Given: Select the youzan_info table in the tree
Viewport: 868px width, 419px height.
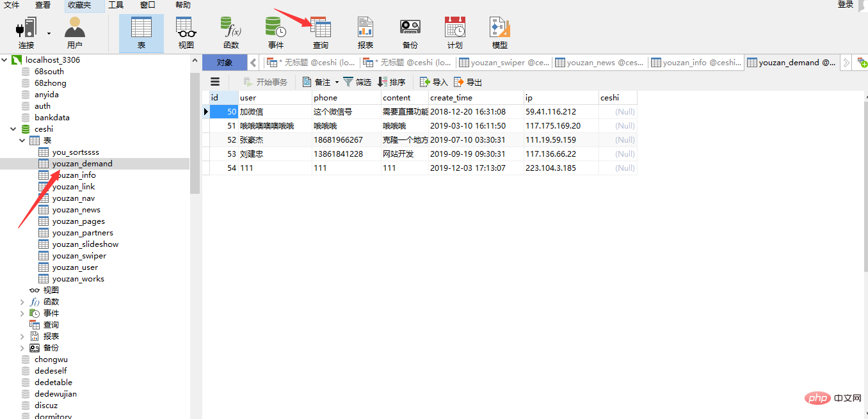Looking at the screenshot, I should pyautogui.click(x=74, y=175).
